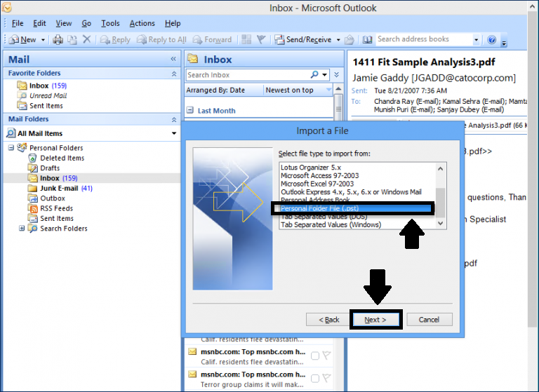The image size is (539, 392).
Task: Open the All Mail Items dropdown
Action: pos(174,133)
